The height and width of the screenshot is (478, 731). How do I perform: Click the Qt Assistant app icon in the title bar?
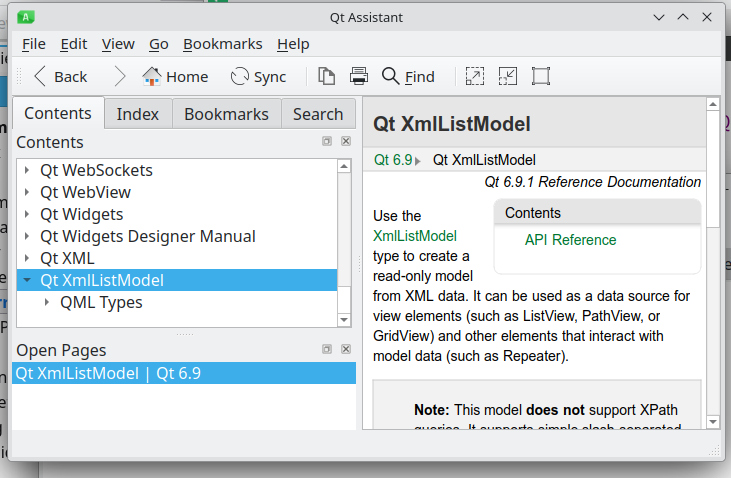[26, 17]
